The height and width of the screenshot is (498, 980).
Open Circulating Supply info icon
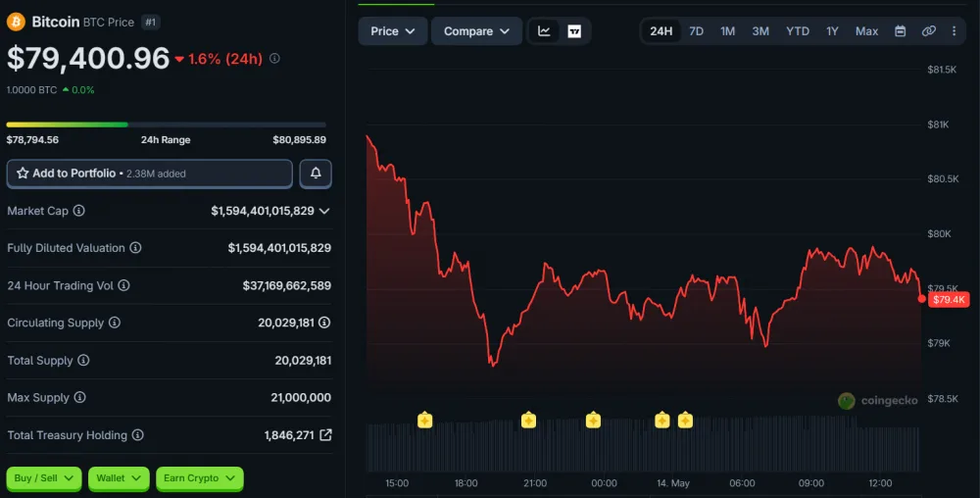point(115,323)
